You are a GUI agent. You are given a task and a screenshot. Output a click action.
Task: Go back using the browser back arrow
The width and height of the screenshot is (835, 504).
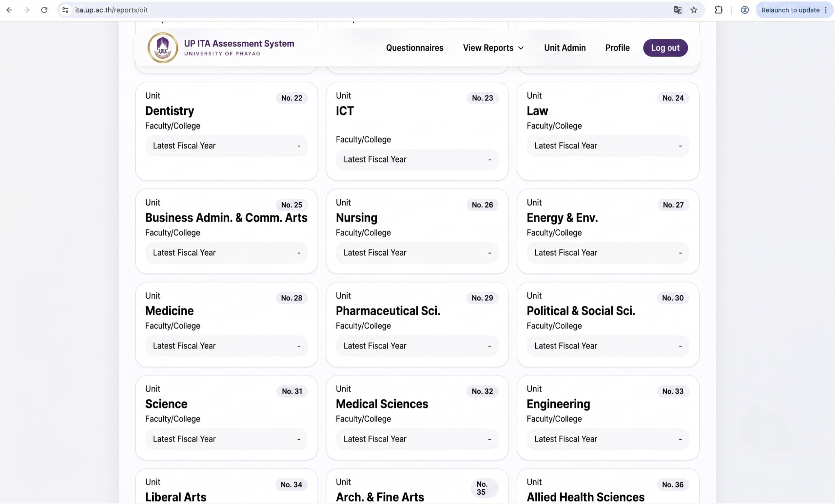(x=9, y=10)
